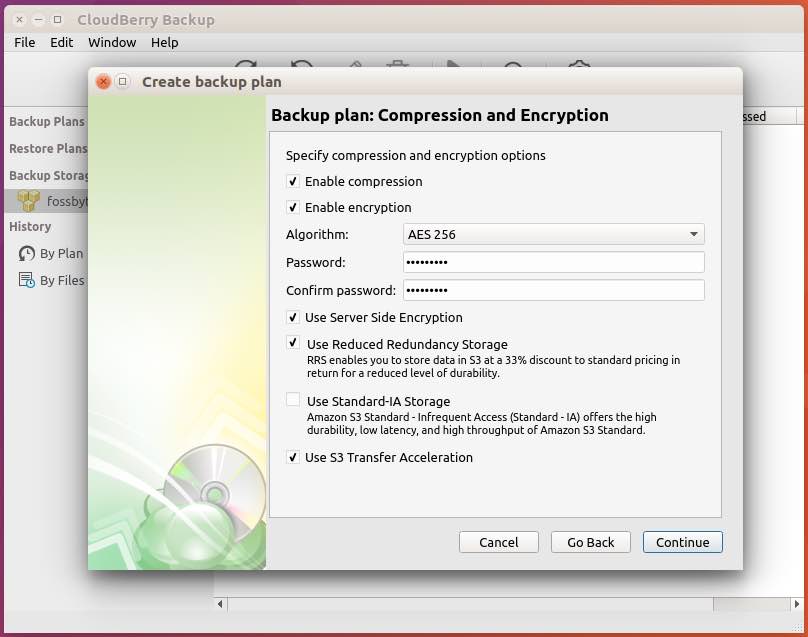
Task: Click Continue to proceed
Action: (x=683, y=542)
